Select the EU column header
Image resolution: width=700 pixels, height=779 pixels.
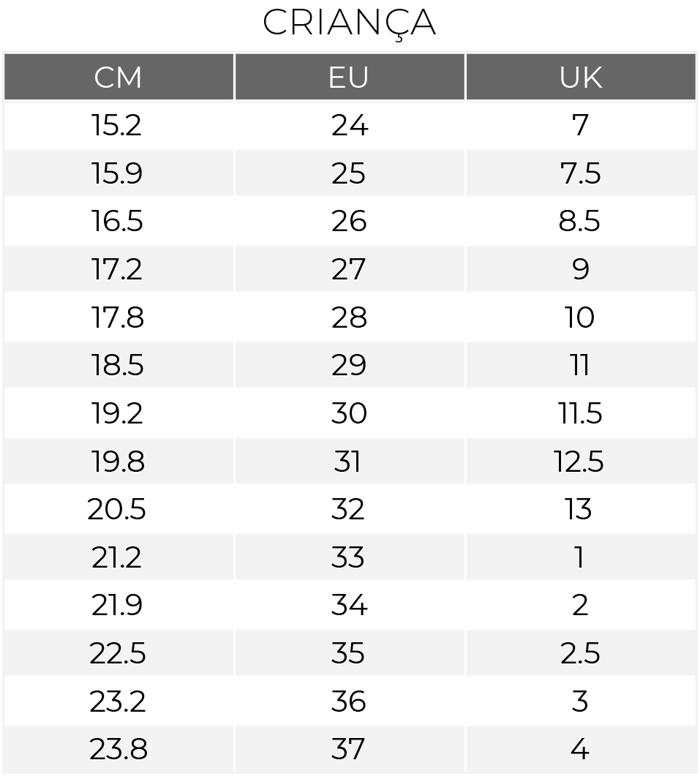pos(349,77)
